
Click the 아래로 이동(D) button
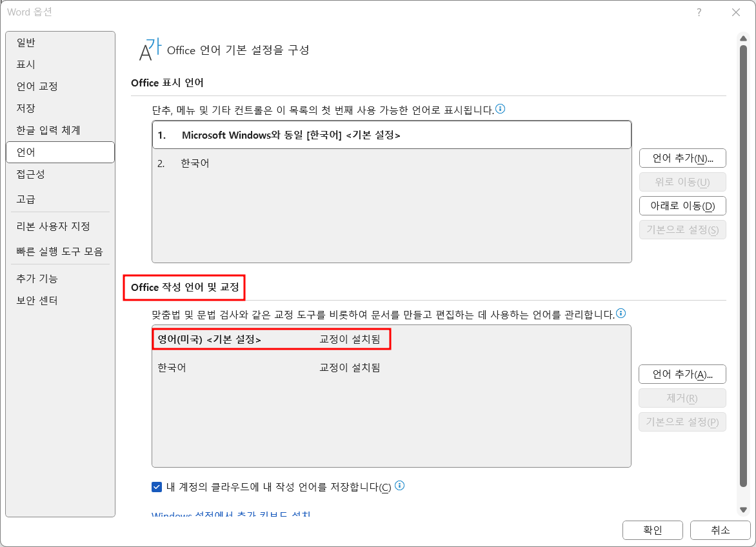pyautogui.click(x=682, y=206)
